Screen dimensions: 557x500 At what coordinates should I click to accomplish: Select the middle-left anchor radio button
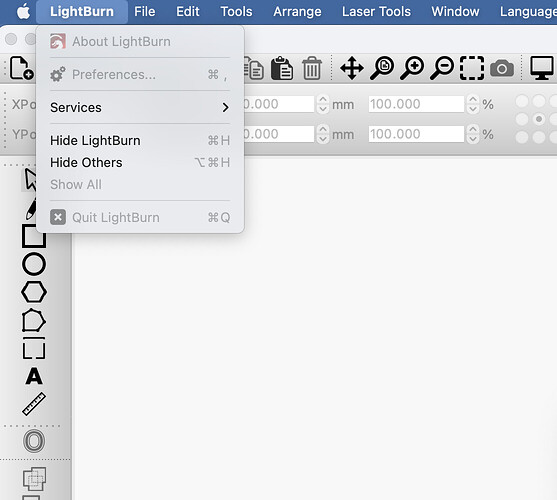tap(522, 119)
